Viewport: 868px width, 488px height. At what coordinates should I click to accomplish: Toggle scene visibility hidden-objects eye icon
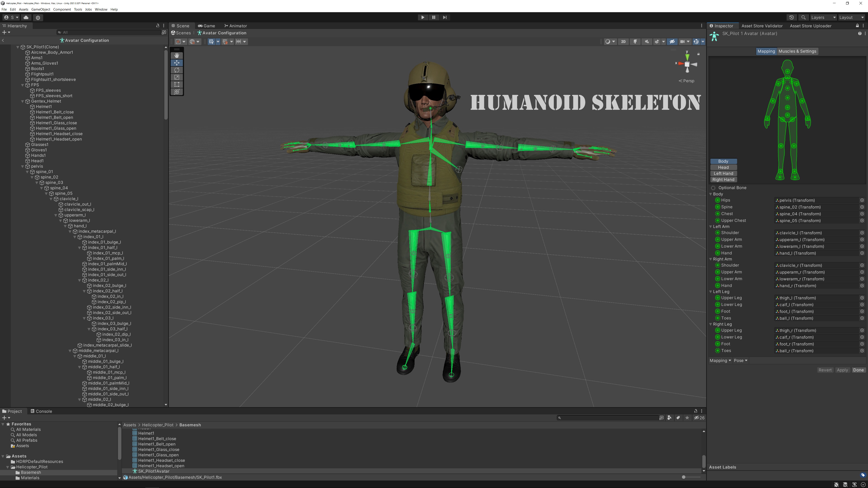coord(672,41)
